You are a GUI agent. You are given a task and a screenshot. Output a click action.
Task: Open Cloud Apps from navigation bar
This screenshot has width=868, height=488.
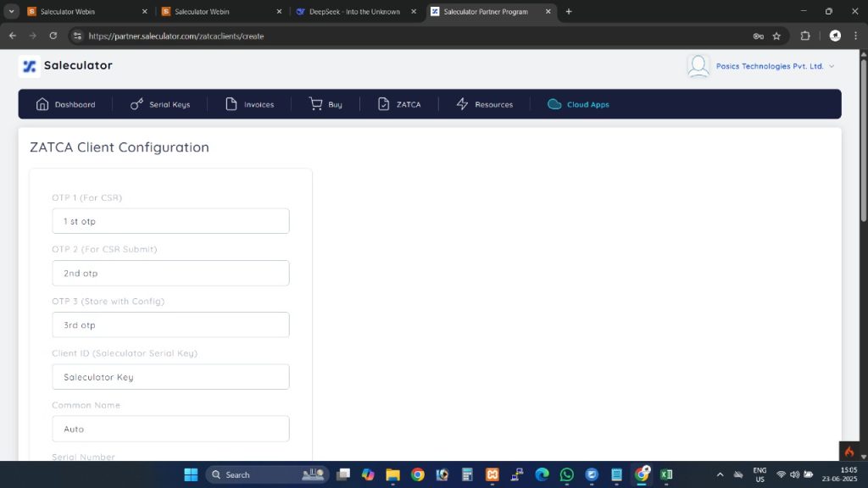coord(579,104)
